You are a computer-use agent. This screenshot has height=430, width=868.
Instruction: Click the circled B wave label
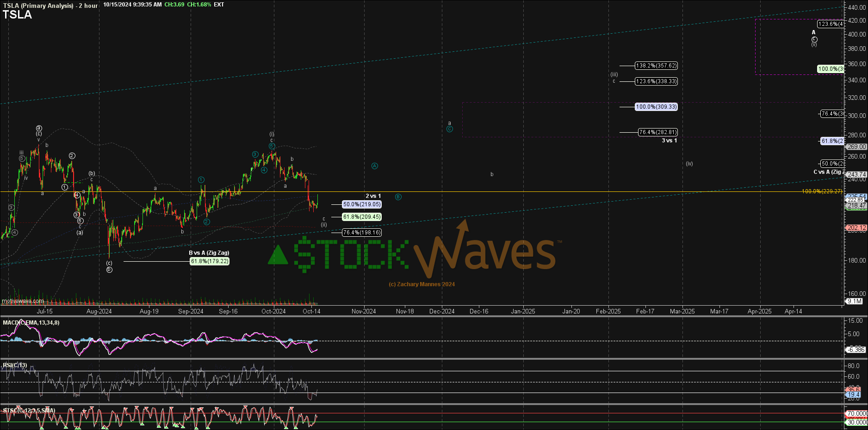point(398,197)
